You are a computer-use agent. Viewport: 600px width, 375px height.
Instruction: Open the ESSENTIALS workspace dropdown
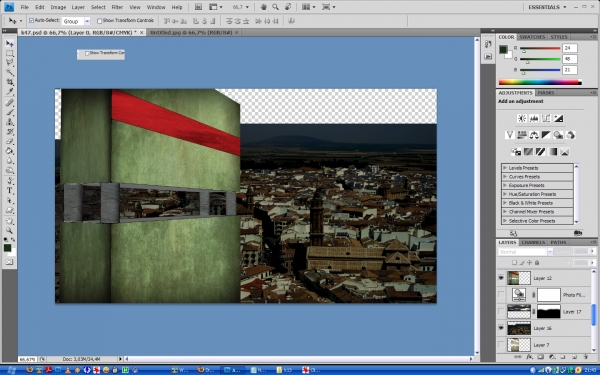pos(547,7)
